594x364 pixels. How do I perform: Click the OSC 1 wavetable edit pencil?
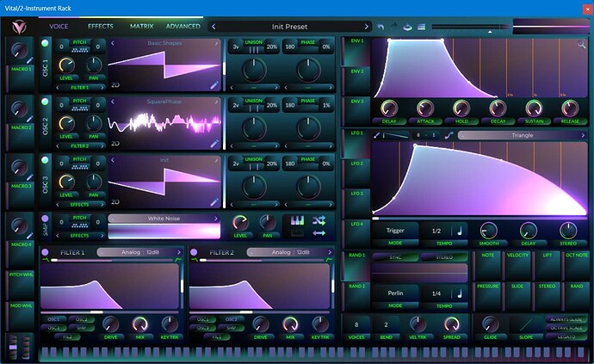click(214, 85)
